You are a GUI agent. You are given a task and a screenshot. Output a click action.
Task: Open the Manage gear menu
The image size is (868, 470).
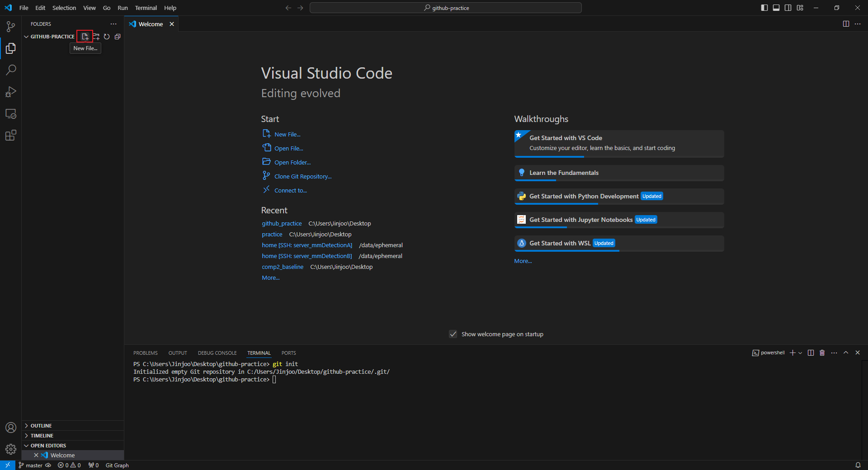pos(11,449)
